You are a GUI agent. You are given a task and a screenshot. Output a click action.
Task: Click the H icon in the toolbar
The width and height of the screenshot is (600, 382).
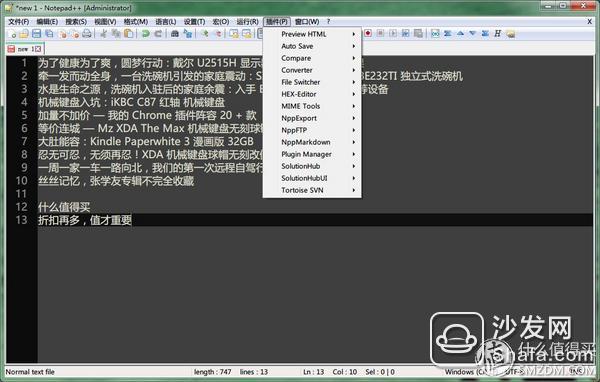coord(497,34)
